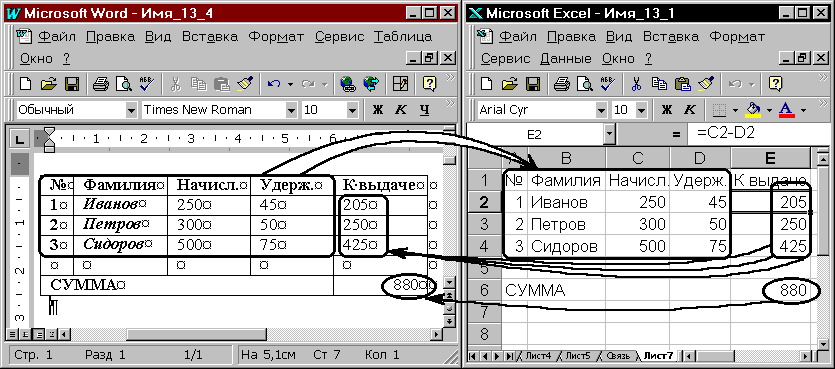Click Format Painter brush in Word
This screenshot has width=835, height=369.
[244, 84]
